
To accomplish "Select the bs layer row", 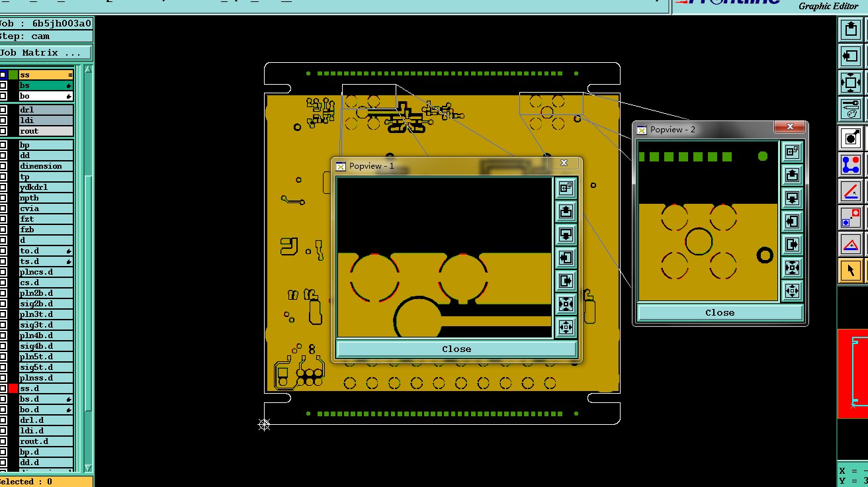I will [x=46, y=85].
